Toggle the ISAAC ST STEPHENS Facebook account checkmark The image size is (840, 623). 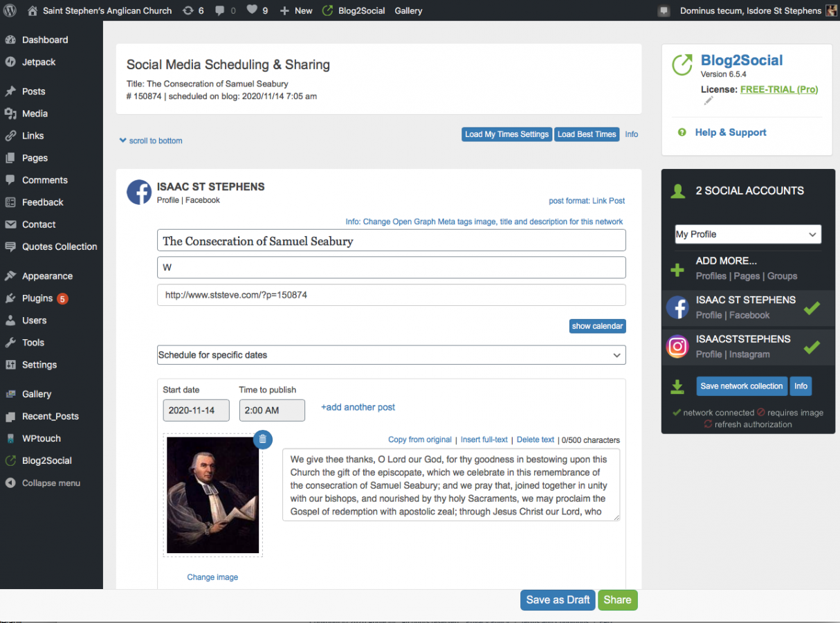(x=812, y=307)
